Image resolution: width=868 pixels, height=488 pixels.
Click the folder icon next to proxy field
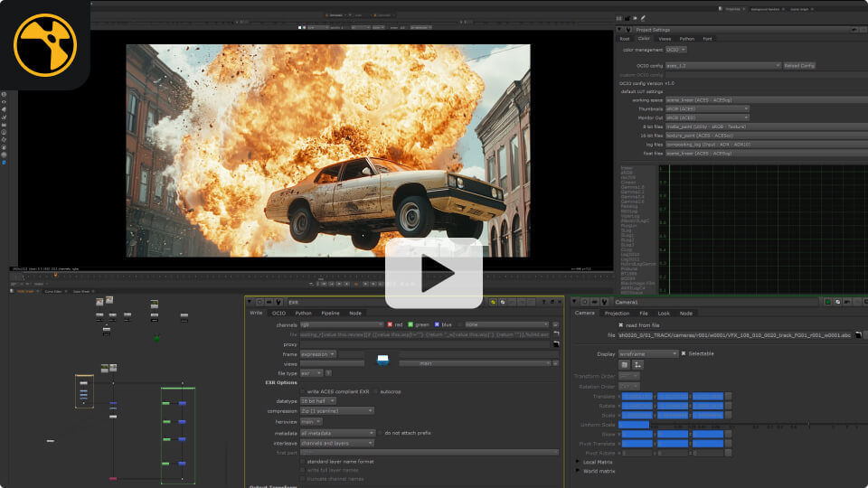click(x=556, y=344)
